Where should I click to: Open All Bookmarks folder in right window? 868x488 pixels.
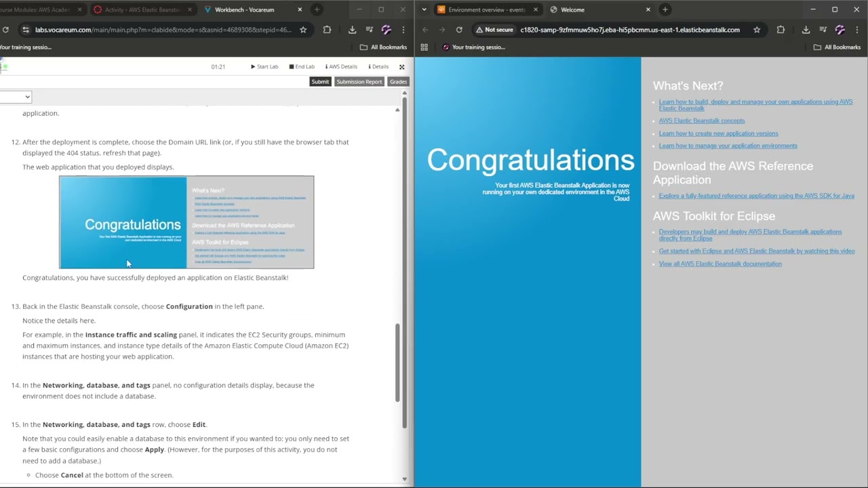837,47
